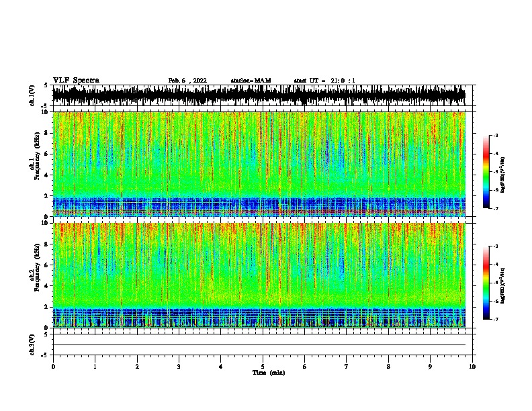Click the "2" kHz tick on ch.1 axis
Viewport: 532px width, 411px height.
pos(47,195)
